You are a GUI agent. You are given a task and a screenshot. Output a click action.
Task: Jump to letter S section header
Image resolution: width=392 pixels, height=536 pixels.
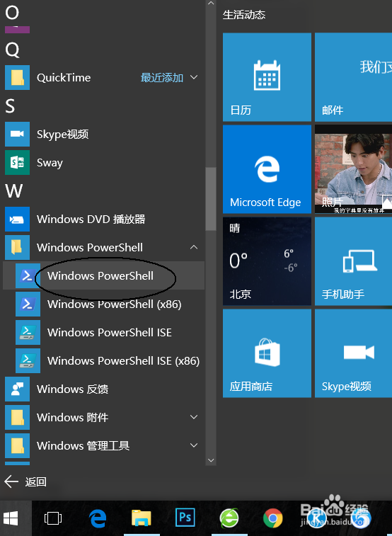coord(10,106)
